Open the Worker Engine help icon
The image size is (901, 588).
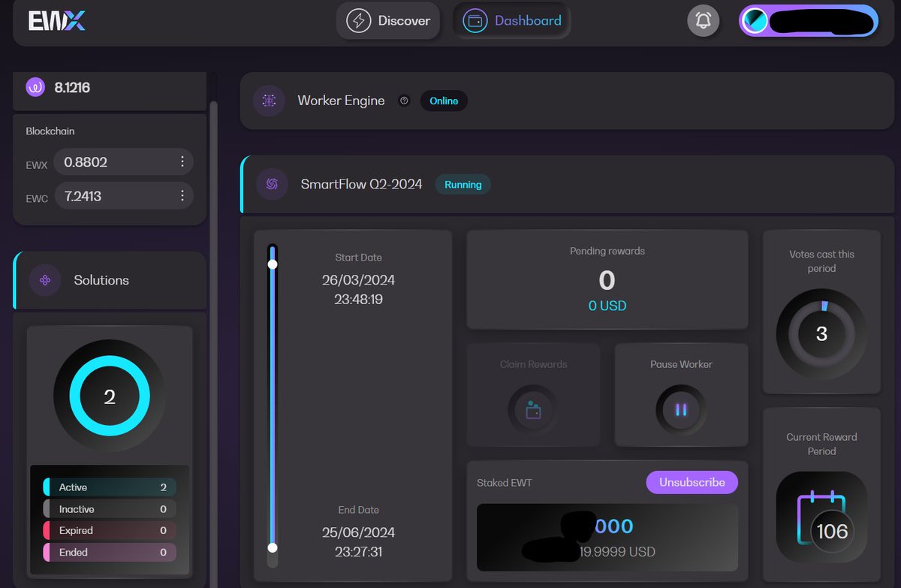(404, 101)
